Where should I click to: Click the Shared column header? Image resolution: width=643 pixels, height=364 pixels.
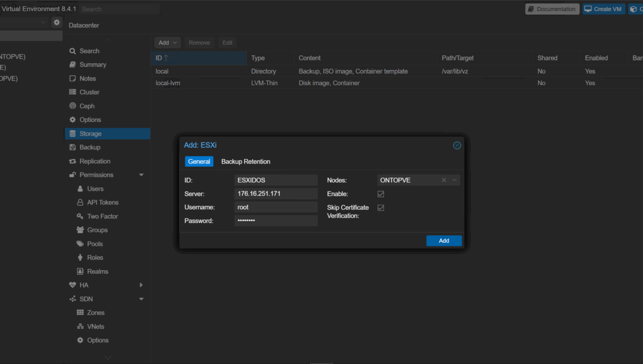[x=557, y=58]
